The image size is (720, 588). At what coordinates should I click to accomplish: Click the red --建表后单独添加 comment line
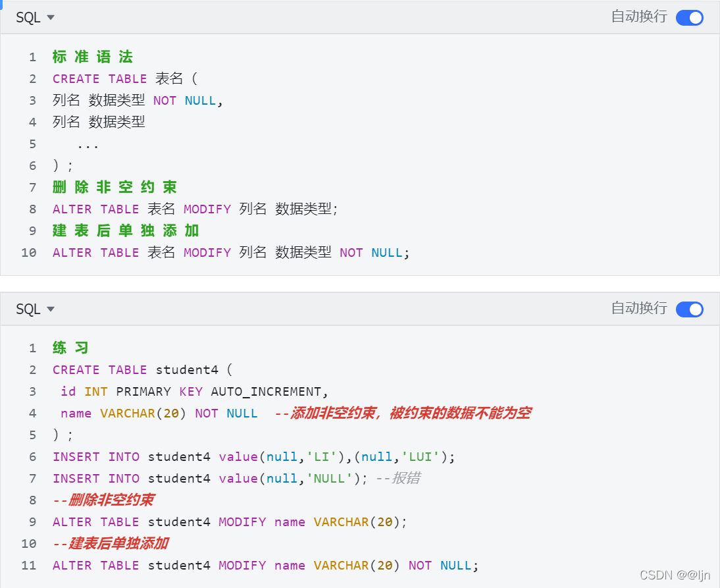tap(111, 544)
